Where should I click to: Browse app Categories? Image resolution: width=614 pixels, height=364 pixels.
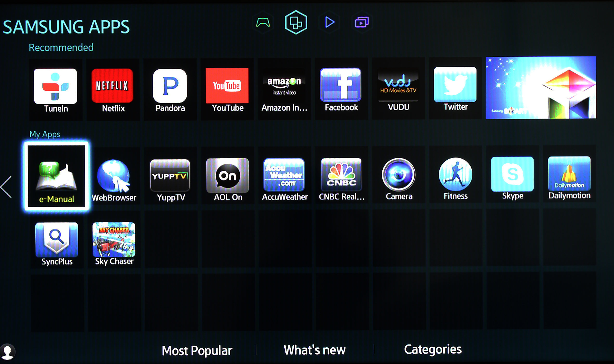[433, 349]
